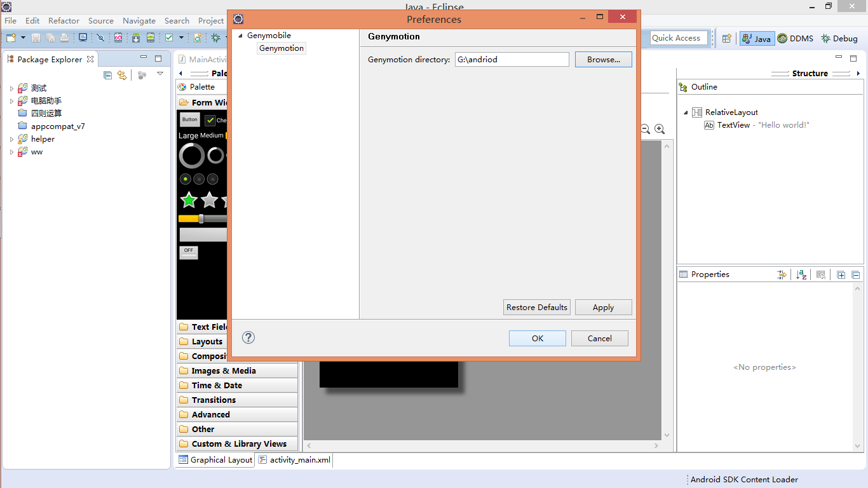Click the New Android XML file icon
Screen dimensions: 868x488
click(x=198, y=38)
